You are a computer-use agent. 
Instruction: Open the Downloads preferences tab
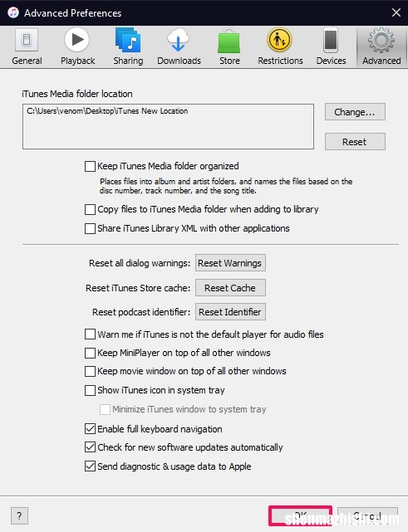179,46
